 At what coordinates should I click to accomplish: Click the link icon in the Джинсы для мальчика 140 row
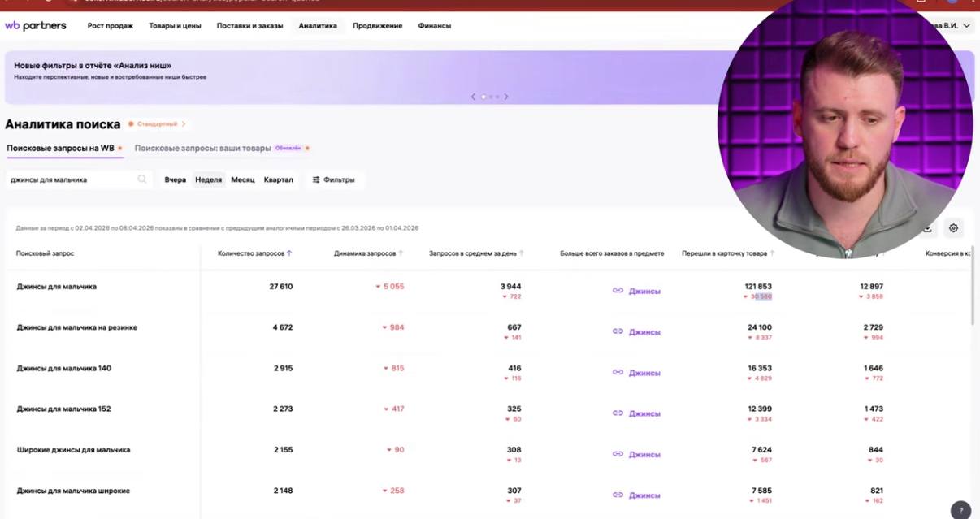[x=618, y=371]
